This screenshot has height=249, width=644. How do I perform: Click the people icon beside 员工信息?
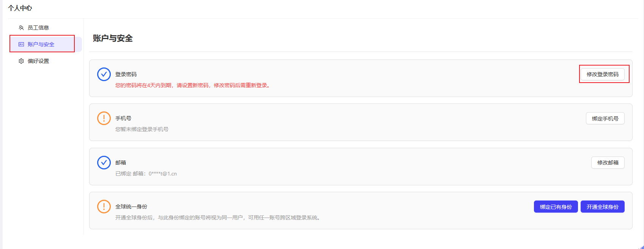tap(21, 28)
